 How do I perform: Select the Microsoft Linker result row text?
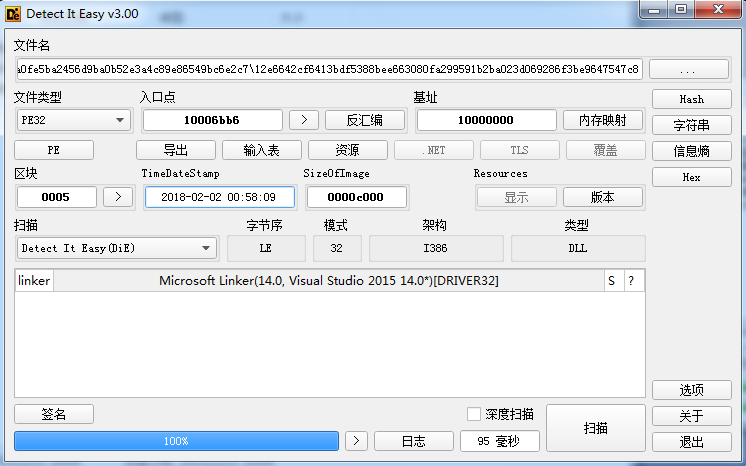329,281
